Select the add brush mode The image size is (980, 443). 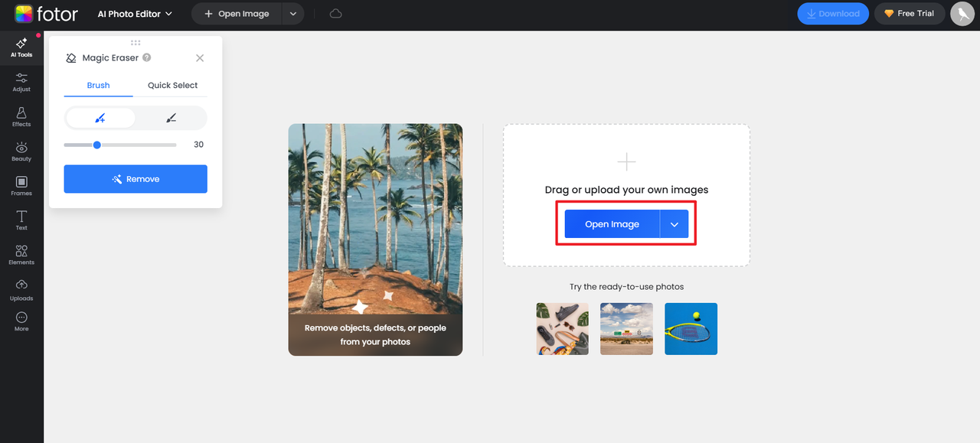(x=100, y=118)
